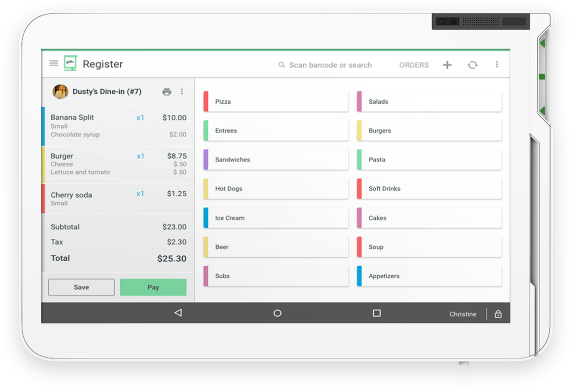Click the Subtotal $23.00 value

click(x=174, y=227)
